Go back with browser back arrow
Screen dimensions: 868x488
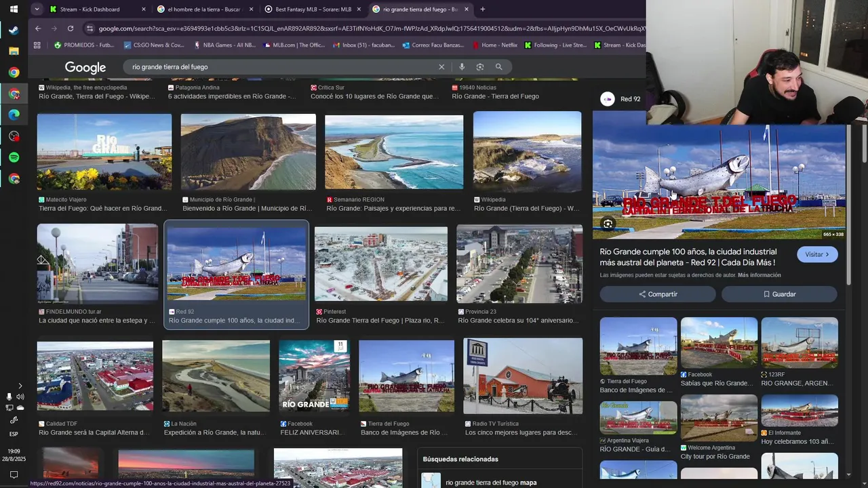(38, 28)
